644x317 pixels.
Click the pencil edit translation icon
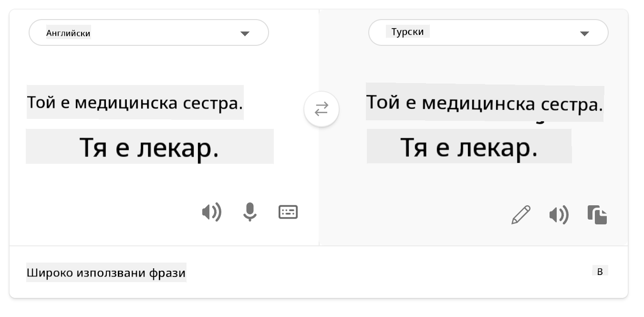click(520, 215)
